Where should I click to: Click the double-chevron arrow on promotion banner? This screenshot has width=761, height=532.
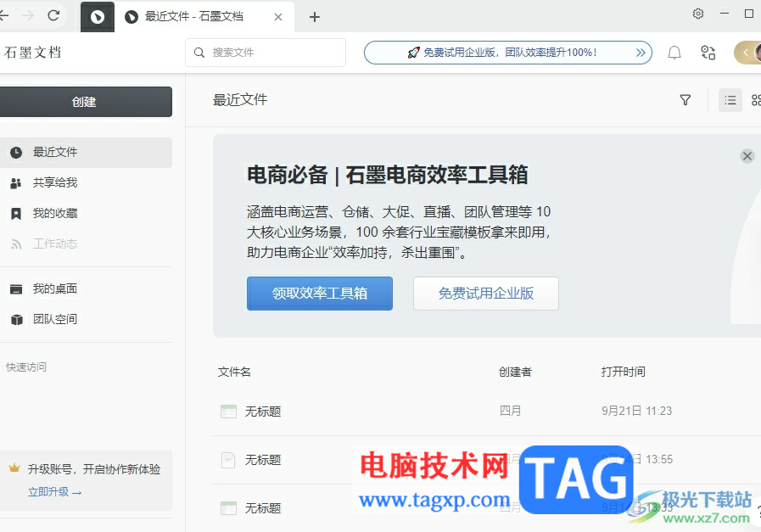641,53
